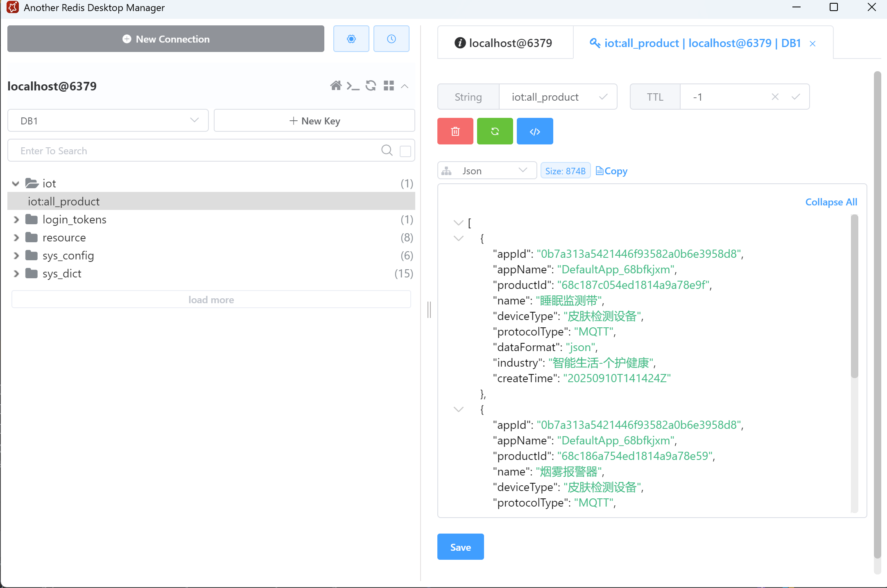Image resolution: width=887 pixels, height=588 pixels.
Task: Collapse the root JSON array bracket
Action: [458, 223]
